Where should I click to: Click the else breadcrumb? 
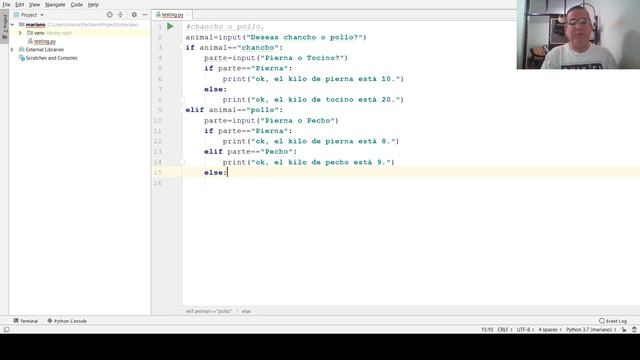[x=246, y=311]
